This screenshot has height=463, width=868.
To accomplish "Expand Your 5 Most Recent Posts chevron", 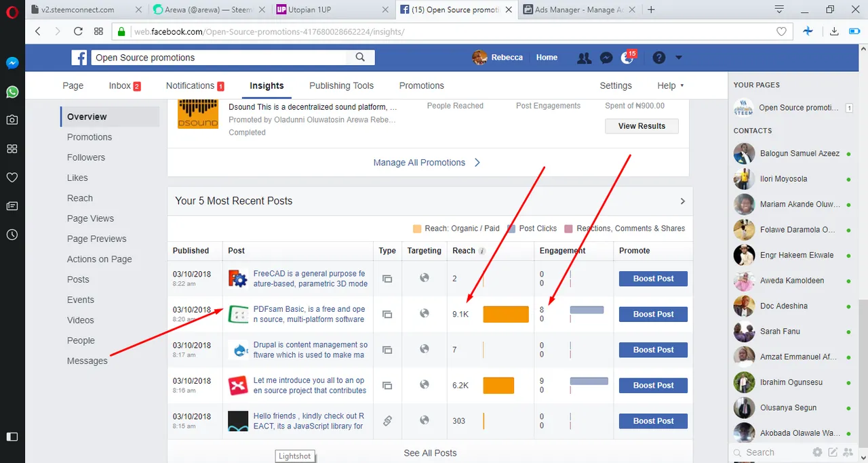I will (x=682, y=201).
